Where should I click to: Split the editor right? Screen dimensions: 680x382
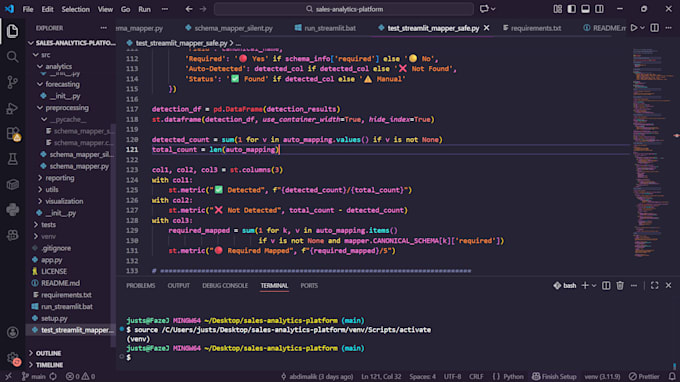point(654,28)
